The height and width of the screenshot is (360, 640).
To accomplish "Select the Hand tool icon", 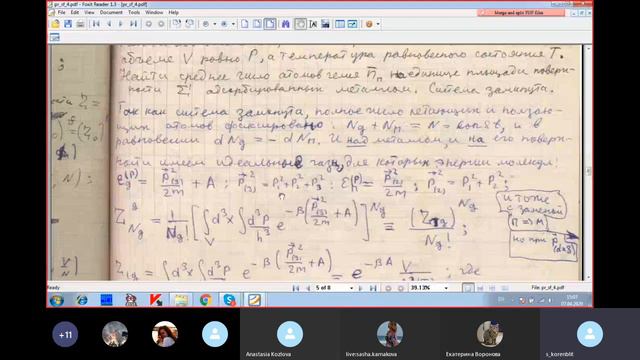I will [x=300, y=24].
